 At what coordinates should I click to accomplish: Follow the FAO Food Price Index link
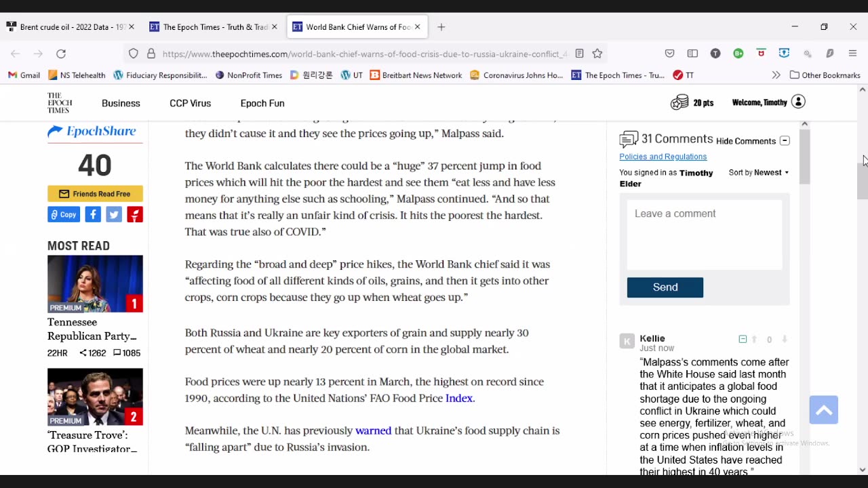(x=459, y=399)
